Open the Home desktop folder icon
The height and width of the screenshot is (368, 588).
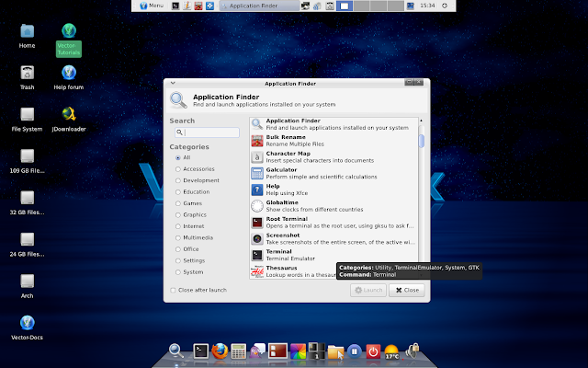tap(27, 31)
